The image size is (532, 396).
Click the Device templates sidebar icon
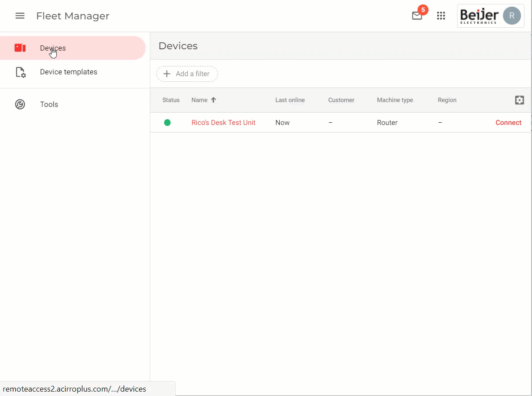click(x=20, y=72)
